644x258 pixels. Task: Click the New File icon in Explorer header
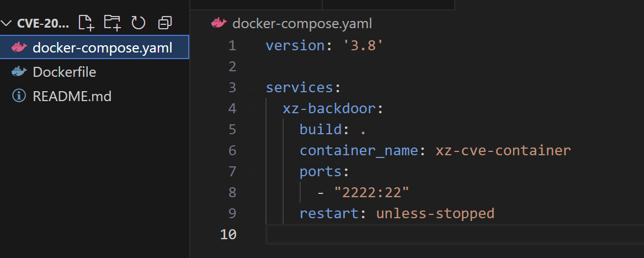[86, 23]
